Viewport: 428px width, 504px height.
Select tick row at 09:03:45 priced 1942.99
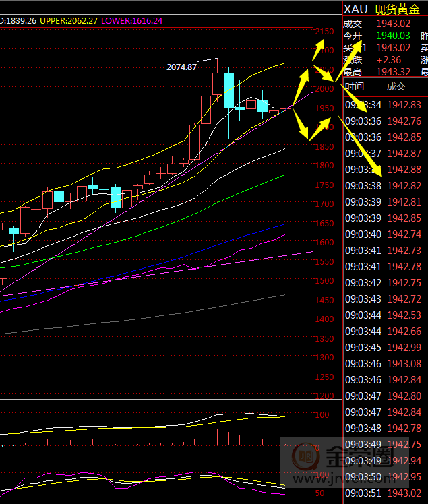pos(384,348)
